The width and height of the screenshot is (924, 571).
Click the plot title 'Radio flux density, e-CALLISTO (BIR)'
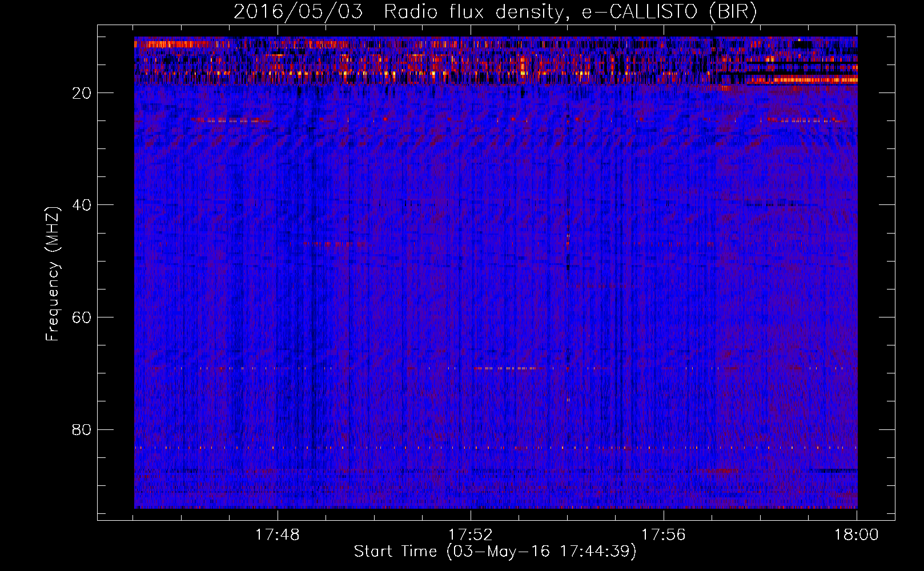pos(570,12)
